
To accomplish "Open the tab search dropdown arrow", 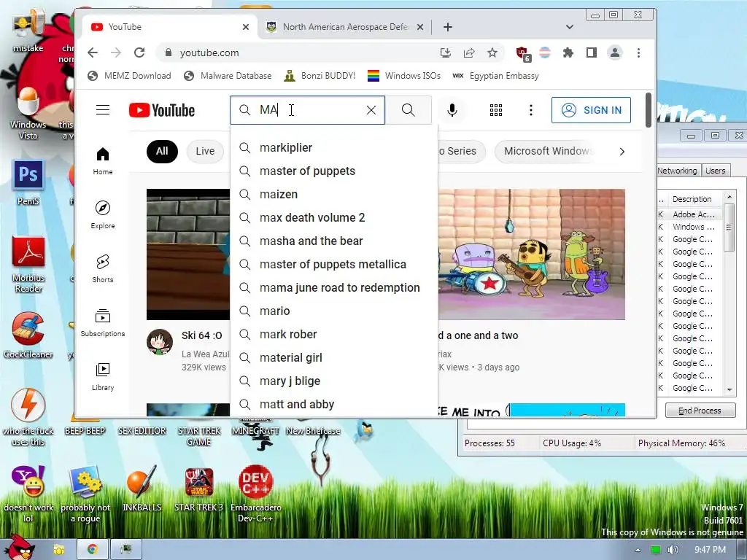I will pos(569,27).
